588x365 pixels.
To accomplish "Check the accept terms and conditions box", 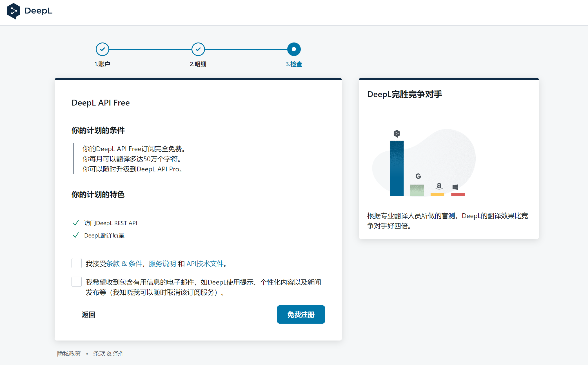I will [x=77, y=263].
